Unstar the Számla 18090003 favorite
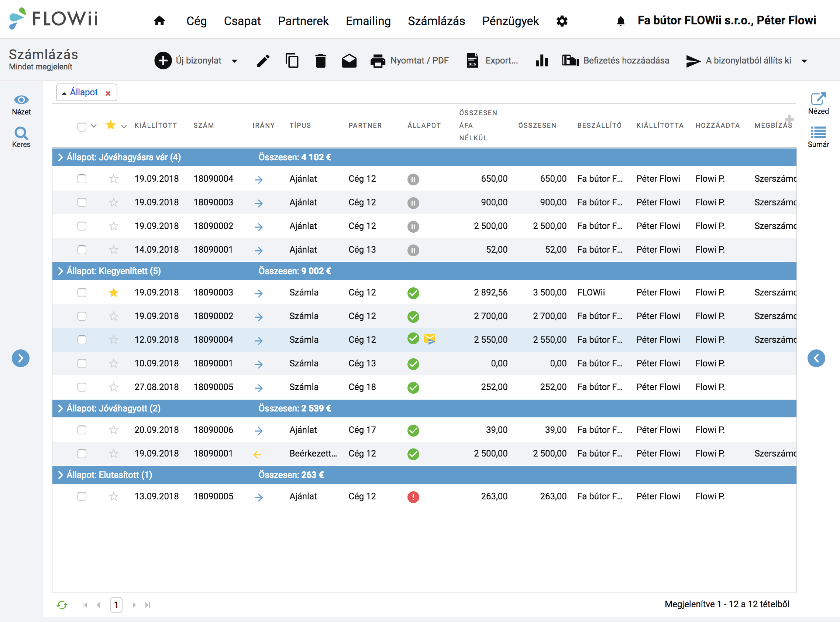The height and width of the screenshot is (622, 840). 113,292
